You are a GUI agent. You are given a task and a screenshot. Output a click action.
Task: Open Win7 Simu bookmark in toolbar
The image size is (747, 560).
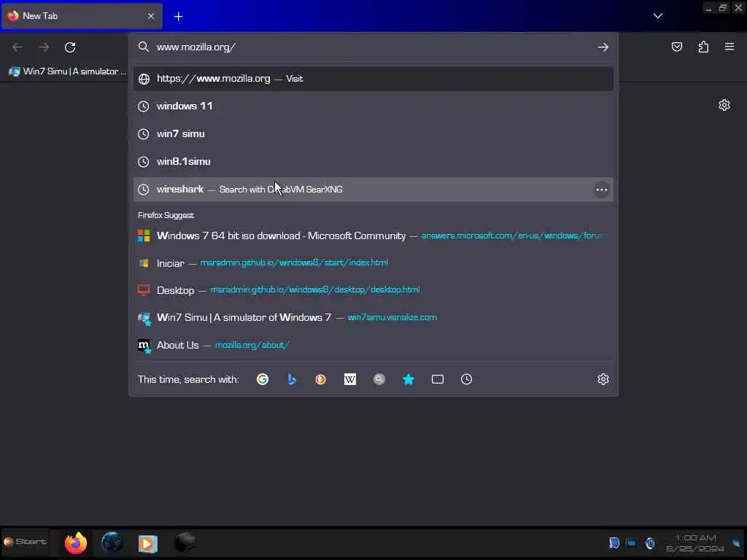point(68,71)
